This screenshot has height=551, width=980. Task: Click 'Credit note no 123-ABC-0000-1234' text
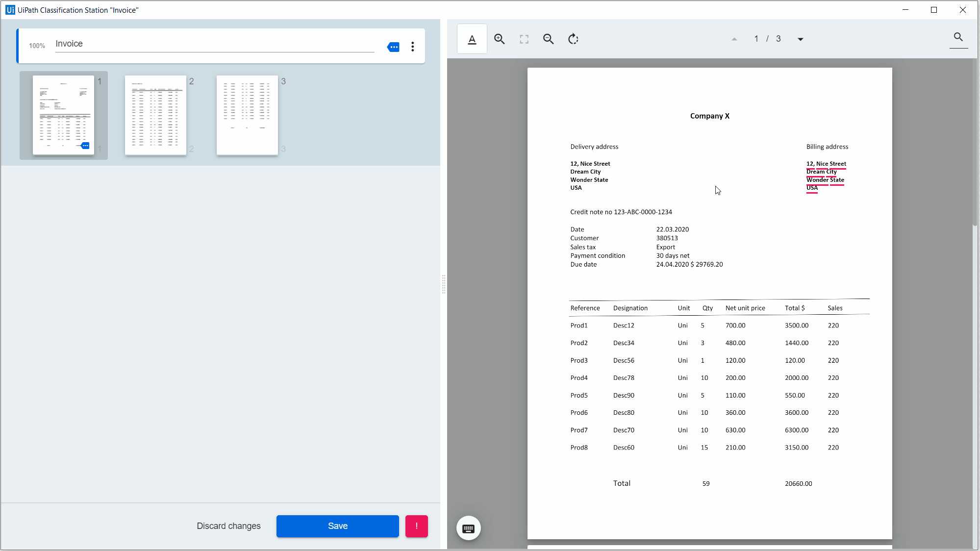621,212
